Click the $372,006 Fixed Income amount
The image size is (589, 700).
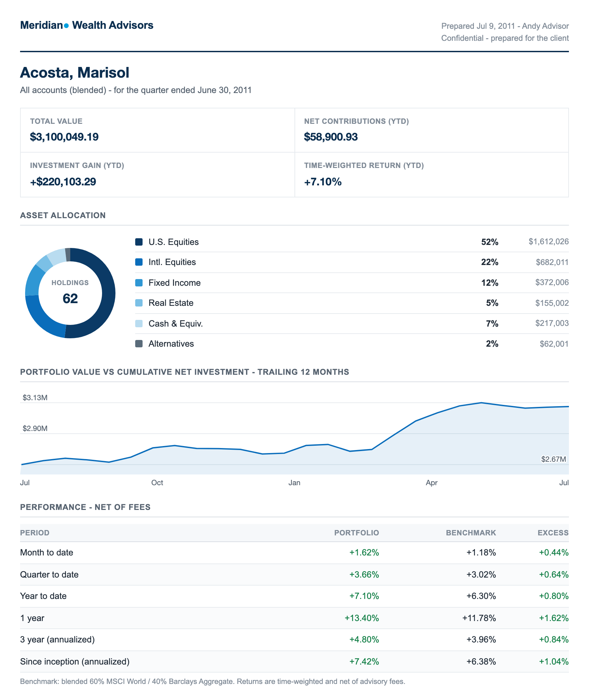[552, 282]
